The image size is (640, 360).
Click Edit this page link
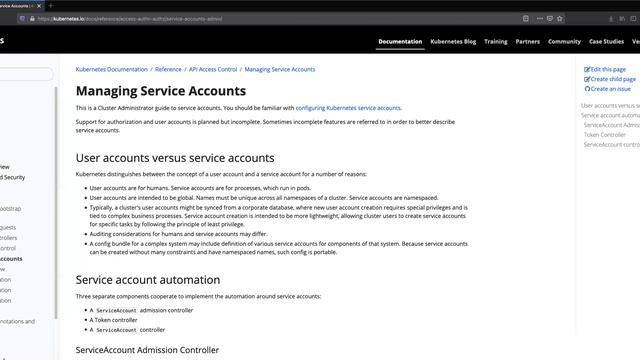click(608, 69)
